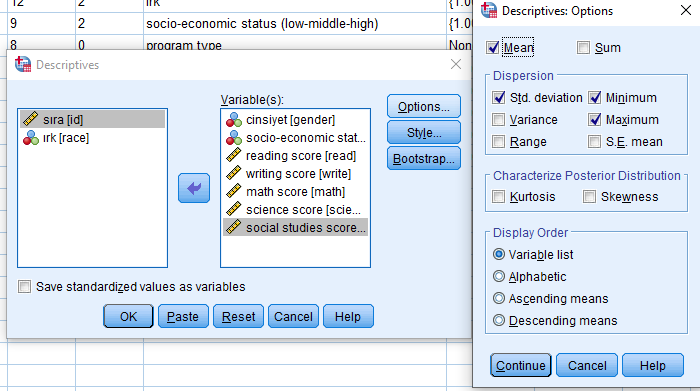The width and height of the screenshot is (700, 391).
Task: Open the Options... button in Descriptives
Action: 424,106
